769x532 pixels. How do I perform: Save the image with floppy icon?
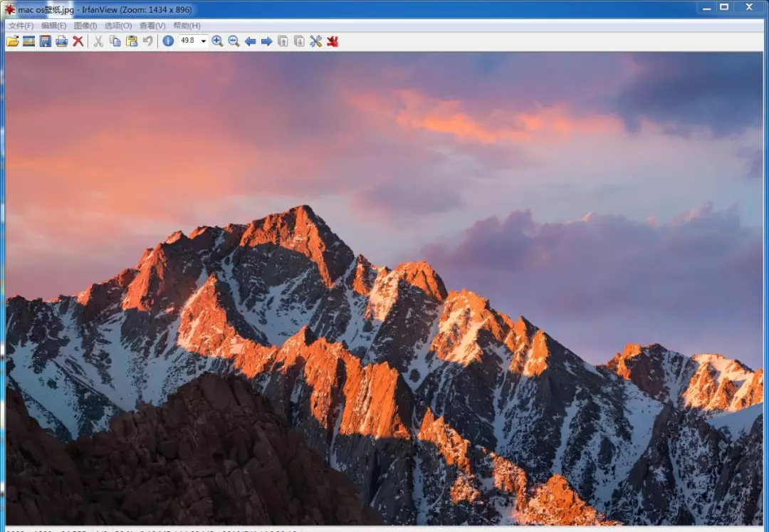pos(45,41)
